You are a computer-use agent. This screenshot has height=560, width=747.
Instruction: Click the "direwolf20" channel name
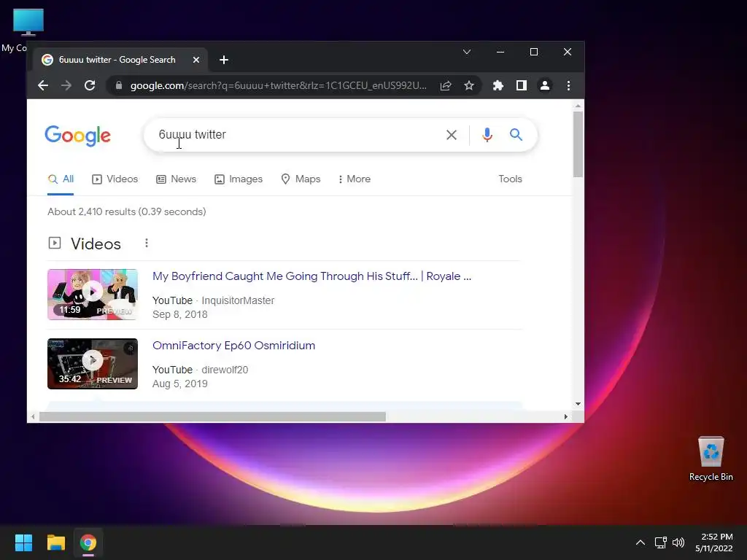(x=225, y=370)
